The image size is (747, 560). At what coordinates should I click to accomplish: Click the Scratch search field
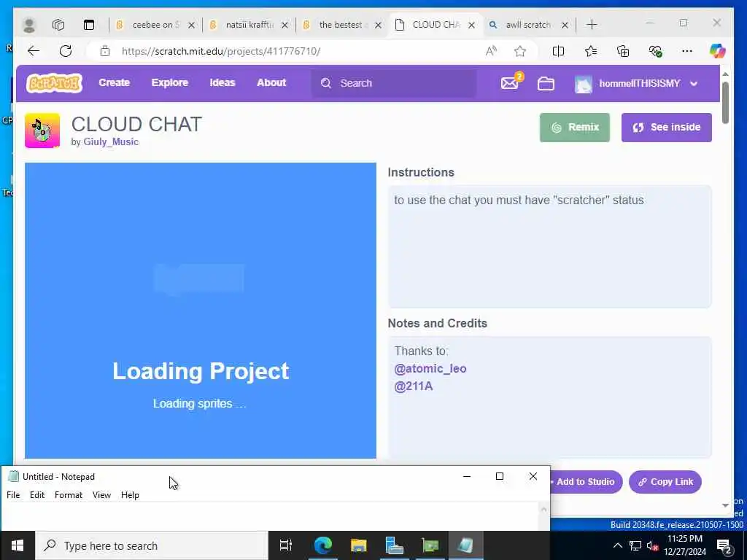[x=394, y=83]
